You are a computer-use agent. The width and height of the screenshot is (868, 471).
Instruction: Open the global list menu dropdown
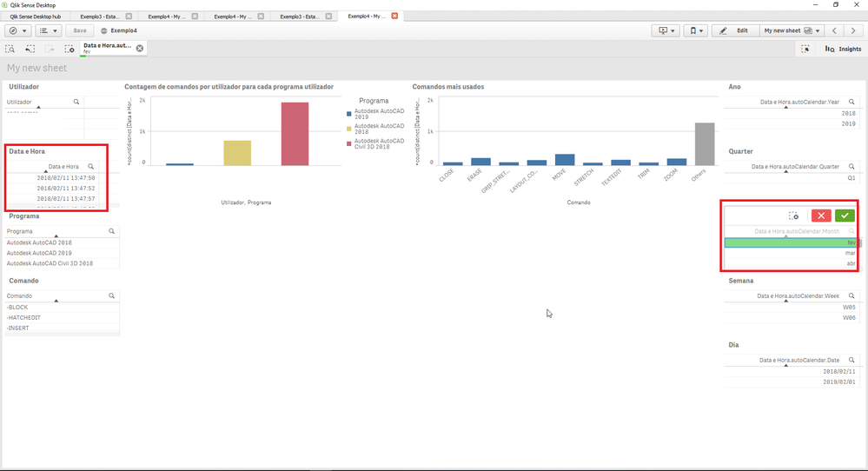pyautogui.click(x=48, y=31)
